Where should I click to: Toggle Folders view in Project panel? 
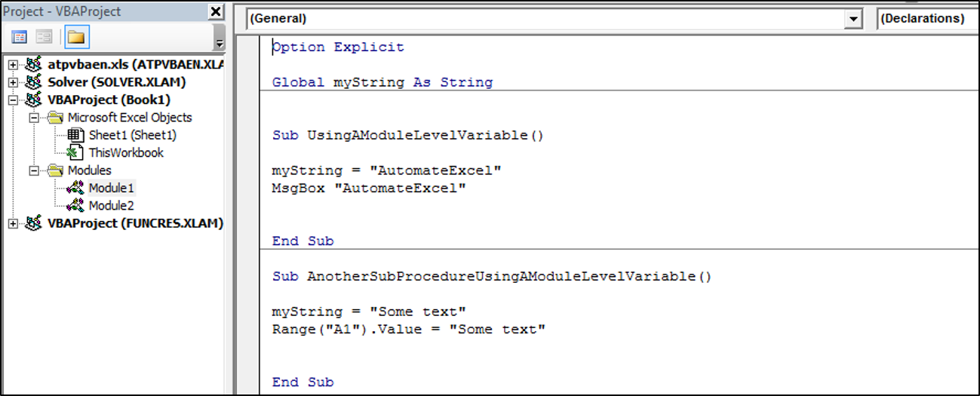click(75, 37)
